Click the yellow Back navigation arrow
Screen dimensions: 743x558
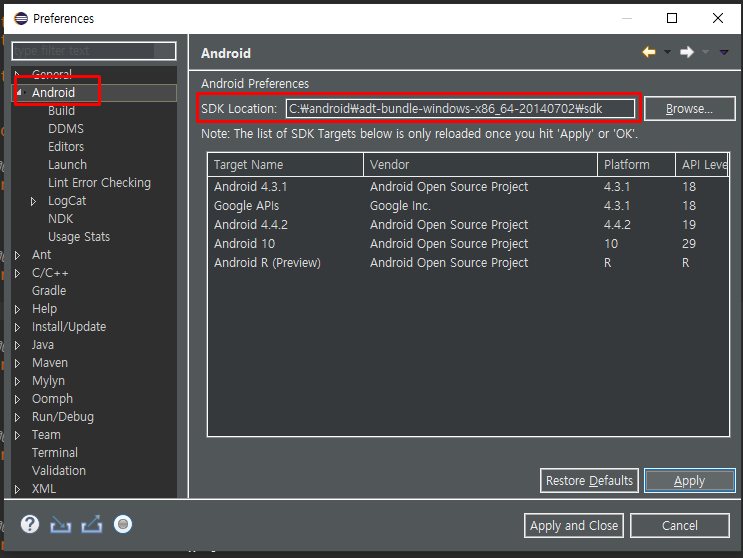pyautogui.click(x=649, y=52)
